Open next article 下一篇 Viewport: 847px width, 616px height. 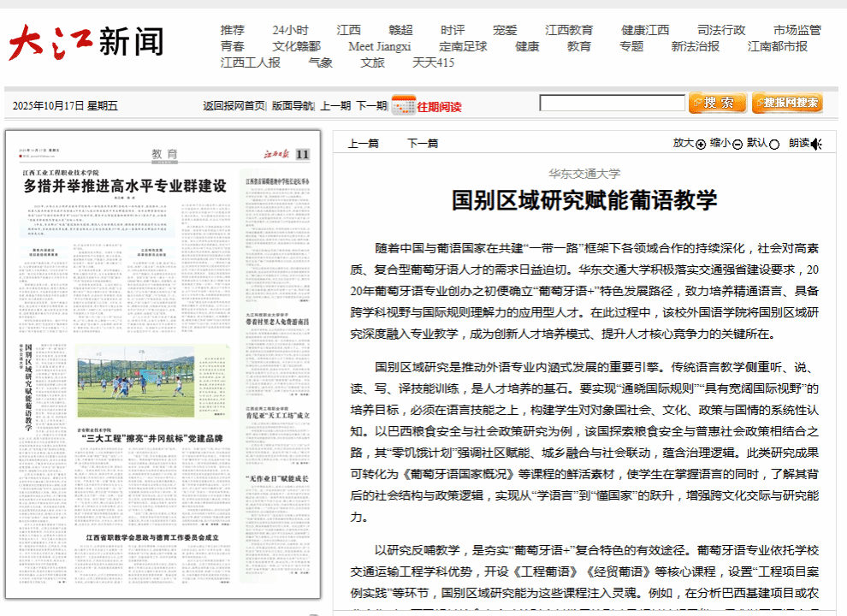423,144
